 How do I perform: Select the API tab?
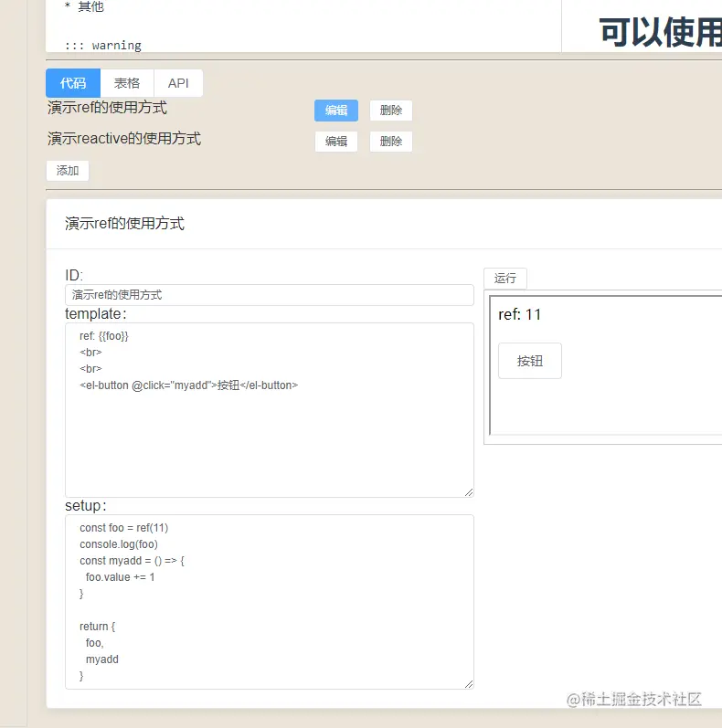(178, 83)
